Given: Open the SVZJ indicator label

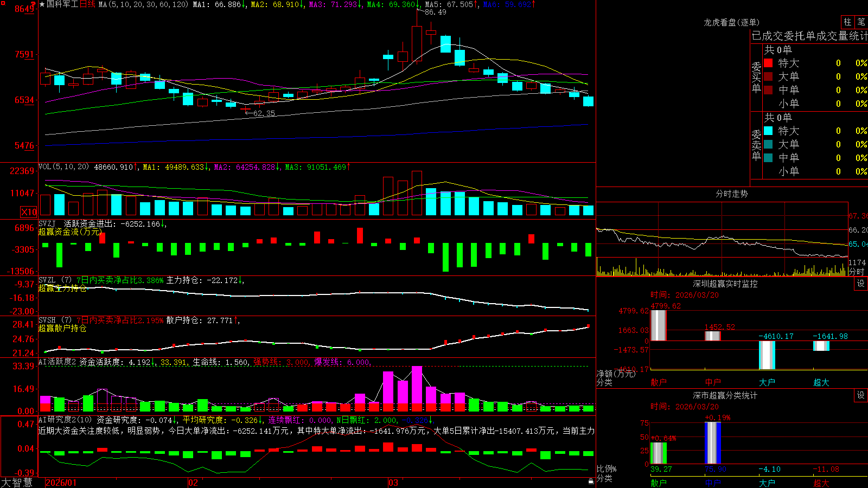Looking at the screenshot, I should (47, 223).
